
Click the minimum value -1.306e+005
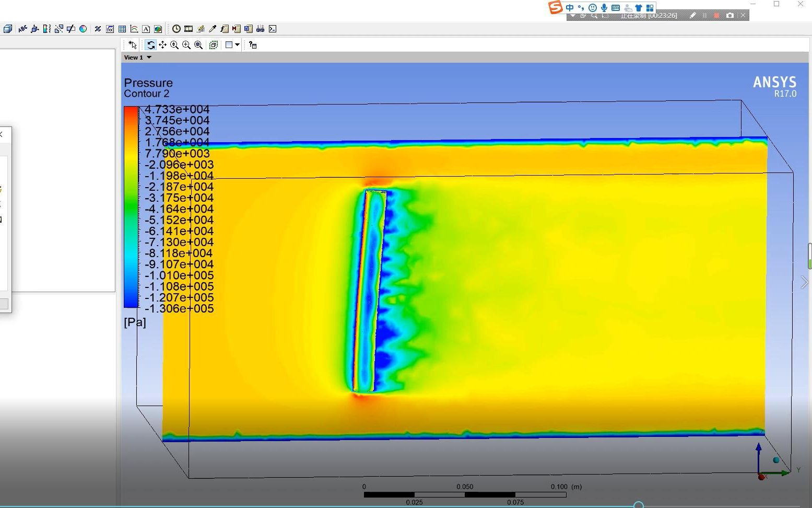tap(179, 308)
